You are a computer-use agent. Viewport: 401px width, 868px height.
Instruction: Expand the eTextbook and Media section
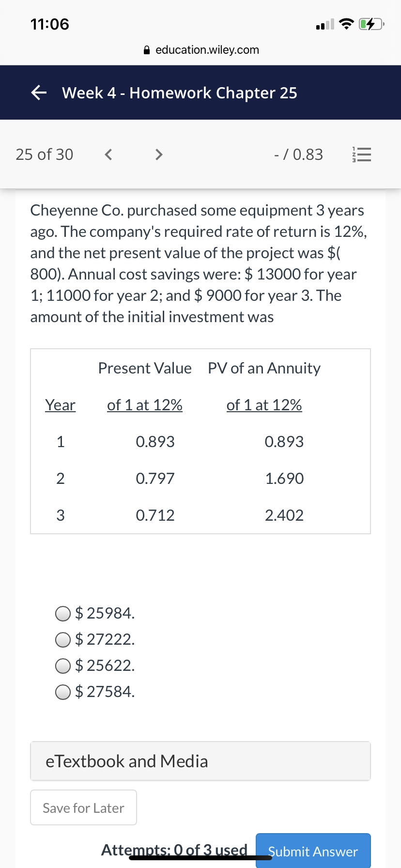200,761
